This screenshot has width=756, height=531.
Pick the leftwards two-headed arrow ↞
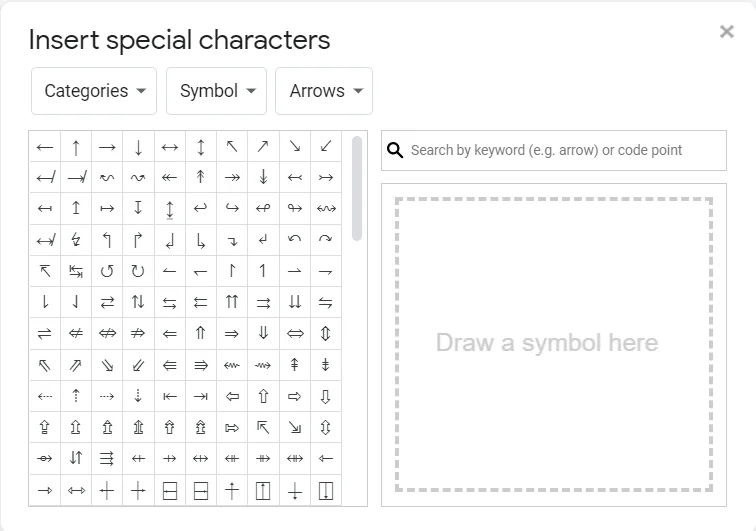tap(169, 177)
